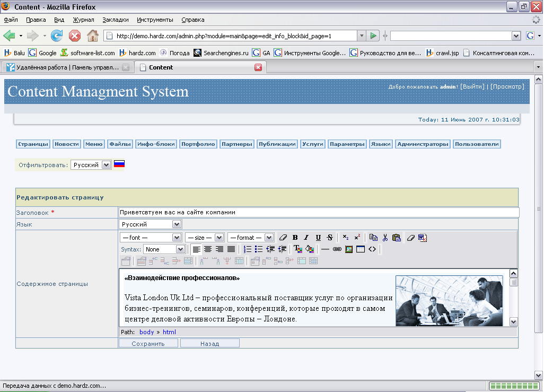The width and height of the screenshot is (544, 392).
Task: Open the Закладки menu
Action: point(116,20)
